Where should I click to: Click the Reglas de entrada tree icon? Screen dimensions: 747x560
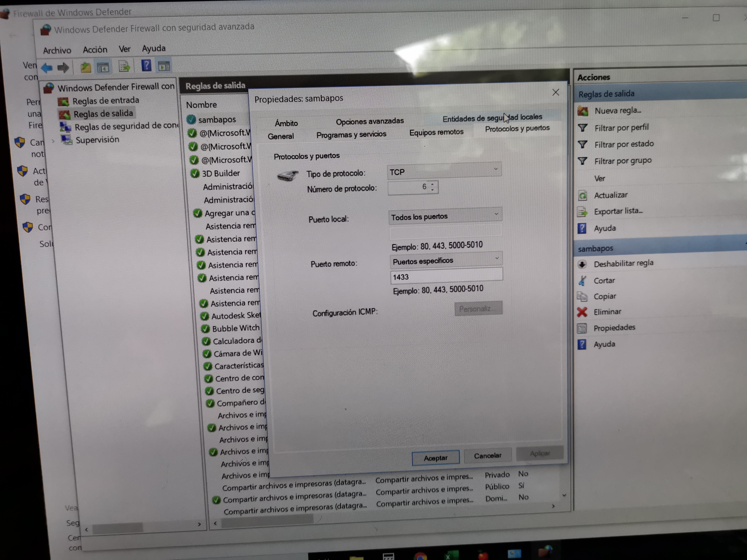click(x=63, y=102)
